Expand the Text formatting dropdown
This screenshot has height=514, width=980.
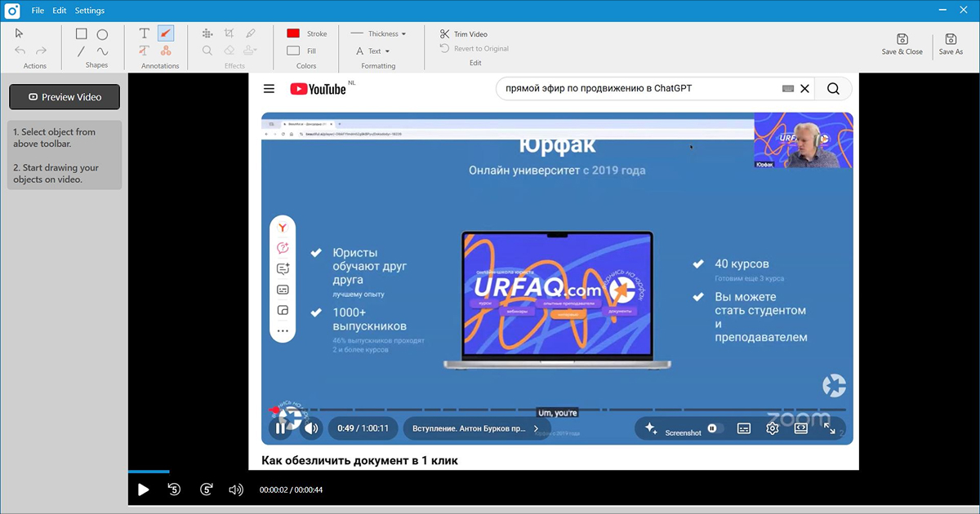pyautogui.click(x=373, y=51)
